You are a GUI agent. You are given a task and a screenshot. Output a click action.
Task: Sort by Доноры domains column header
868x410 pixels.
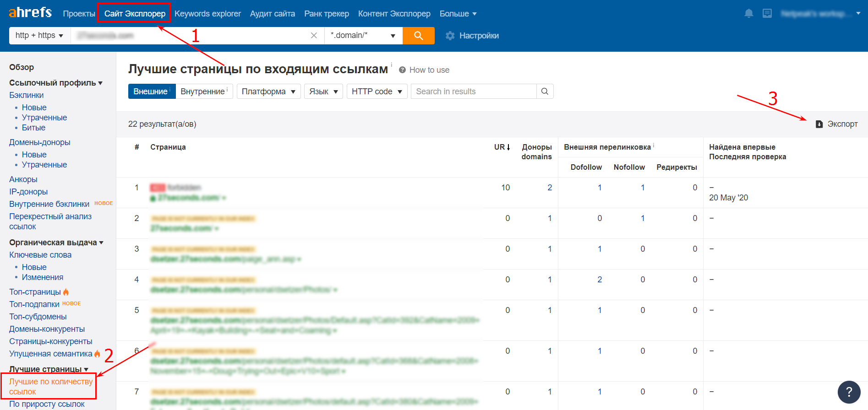tap(536, 152)
